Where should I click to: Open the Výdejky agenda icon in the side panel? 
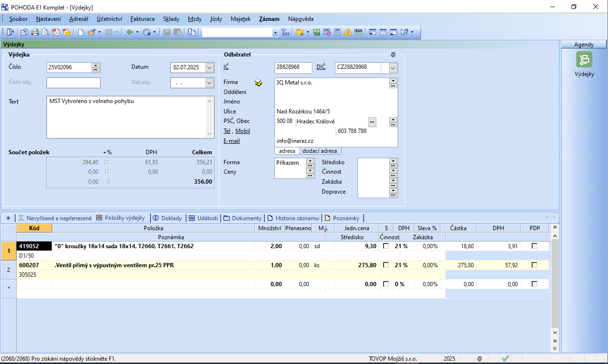click(x=584, y=59)
